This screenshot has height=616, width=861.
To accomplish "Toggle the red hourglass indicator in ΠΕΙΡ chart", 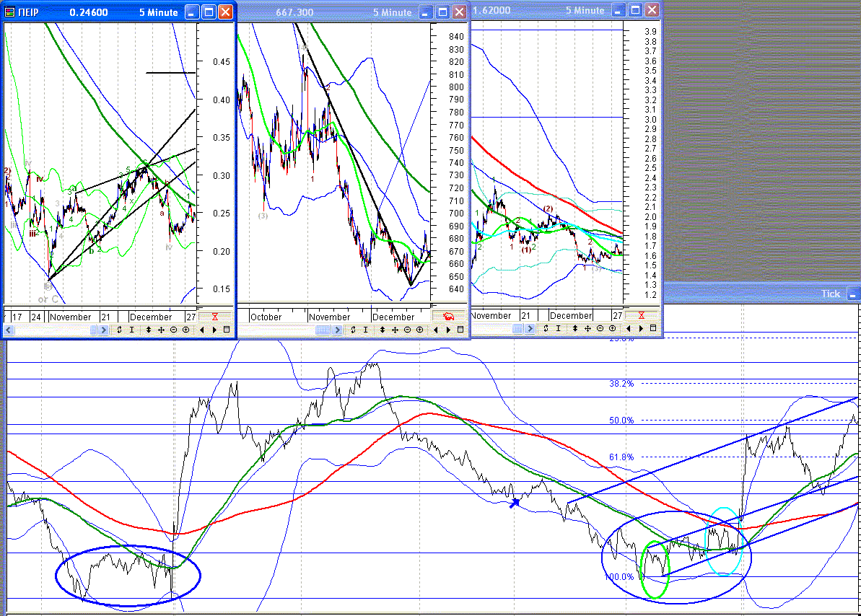I will [215, 317].
